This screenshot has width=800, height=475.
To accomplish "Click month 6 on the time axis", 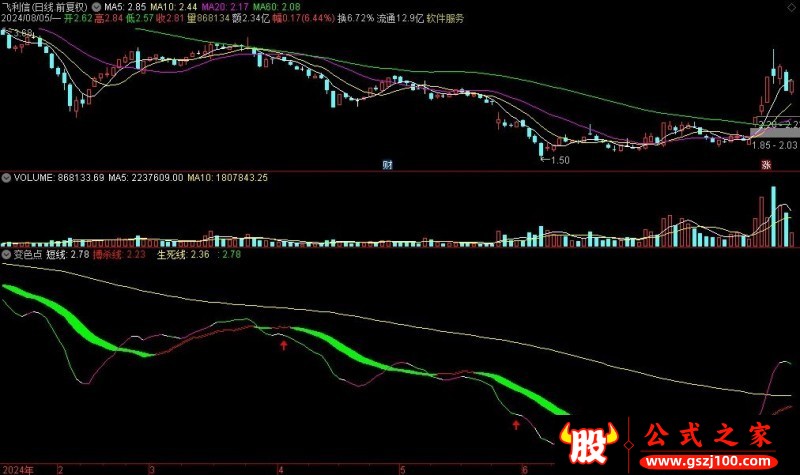I will click(524, 470).
